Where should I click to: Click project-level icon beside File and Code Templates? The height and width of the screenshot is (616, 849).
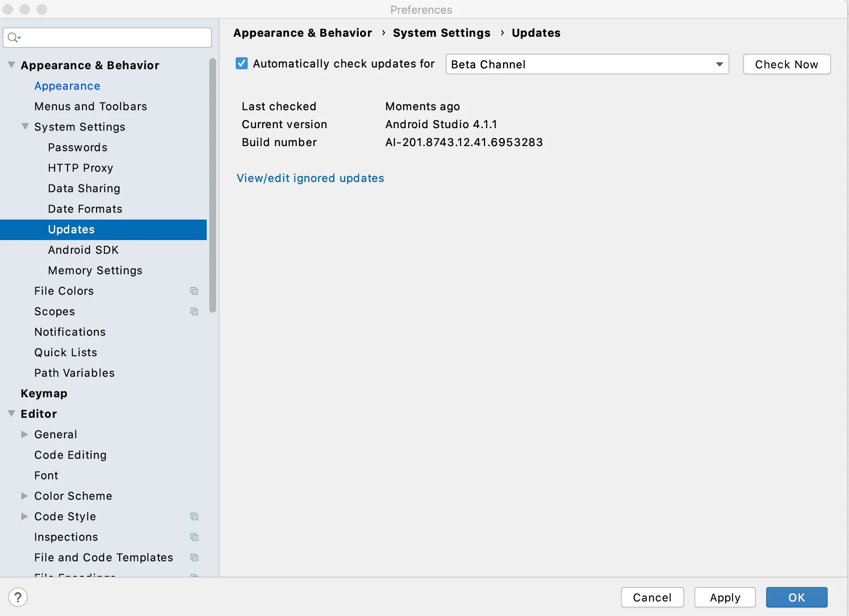(x=194, y=557)
